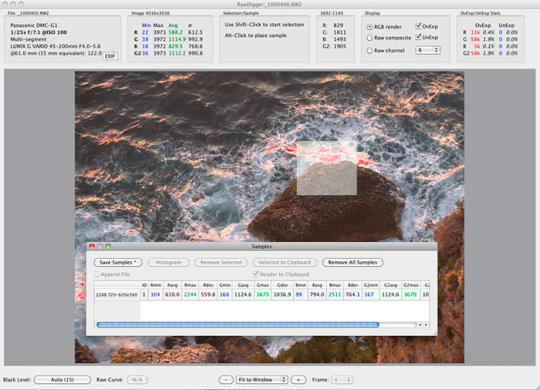Open the raw channel selector dropdown
This screenshot has height=390, width=540.
[x=428, y=50]
